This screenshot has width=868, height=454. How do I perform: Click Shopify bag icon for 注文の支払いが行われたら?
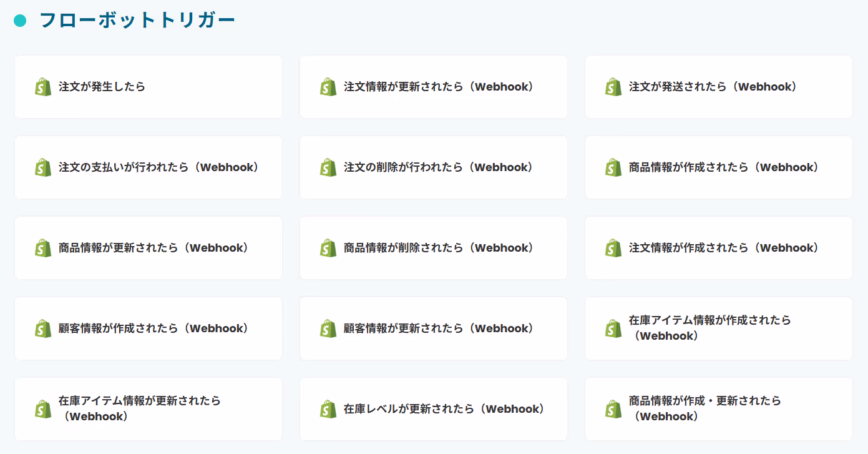[43, 167]
